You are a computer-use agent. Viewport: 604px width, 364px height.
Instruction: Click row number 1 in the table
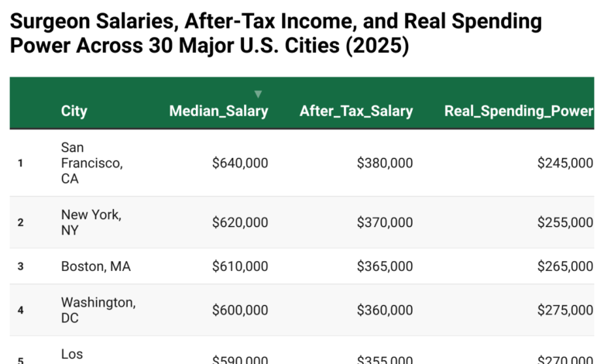(21, 163)
